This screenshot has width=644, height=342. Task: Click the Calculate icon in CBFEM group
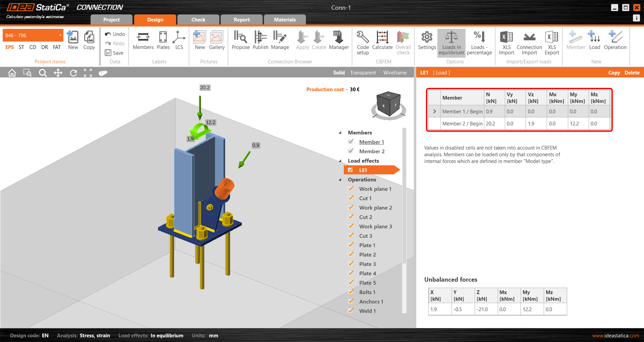click(382, 38)
